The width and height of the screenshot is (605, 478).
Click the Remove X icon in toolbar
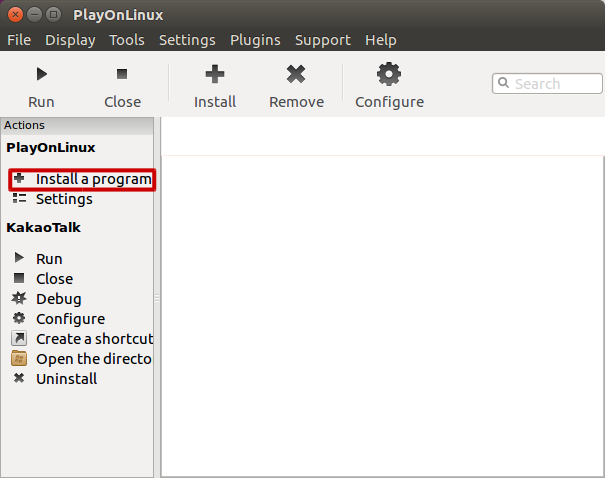click(296, 74)
